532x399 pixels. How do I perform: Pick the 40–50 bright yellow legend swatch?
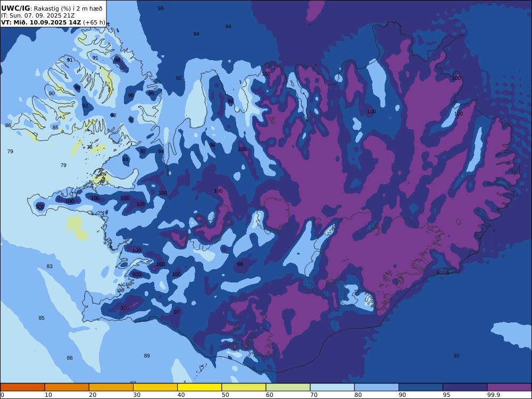(x=199, y=387)
